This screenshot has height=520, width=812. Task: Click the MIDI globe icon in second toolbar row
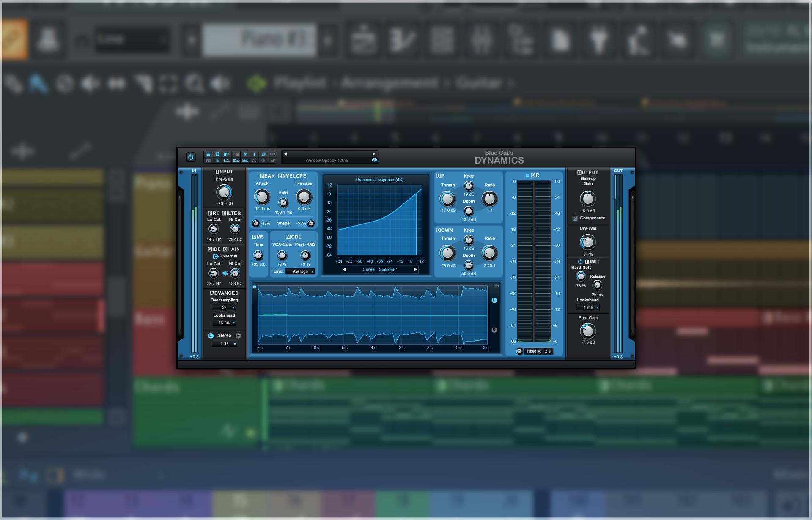263,161
